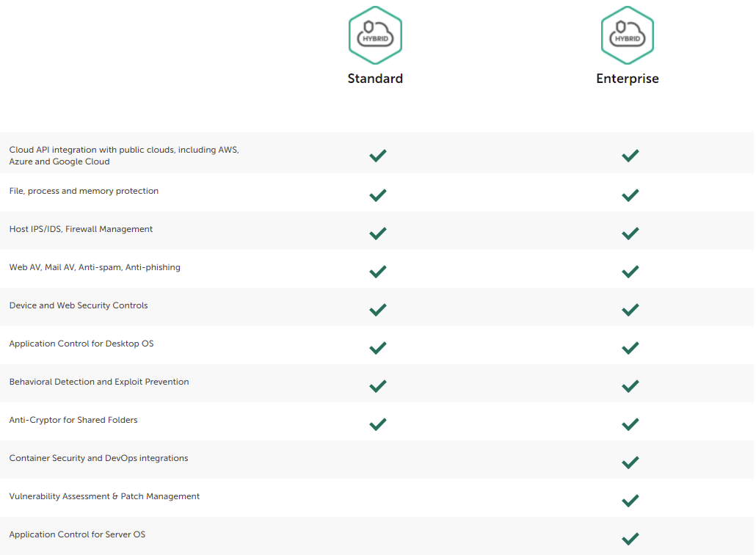This screenshot has height=555, width=756.
Task: Click Enterprise checkmark for Vulnerability Assessment
Action: 630,501
